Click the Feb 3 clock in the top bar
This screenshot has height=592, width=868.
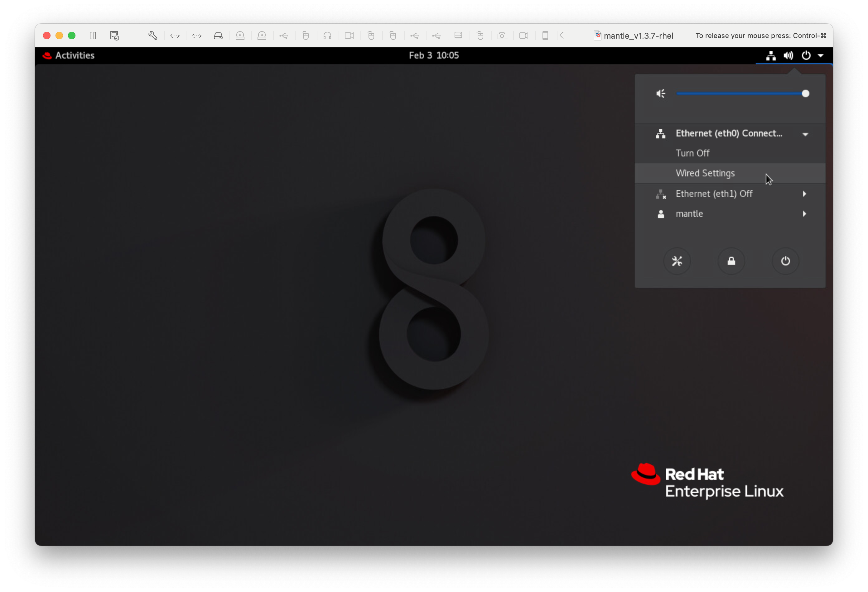[434, 55]
